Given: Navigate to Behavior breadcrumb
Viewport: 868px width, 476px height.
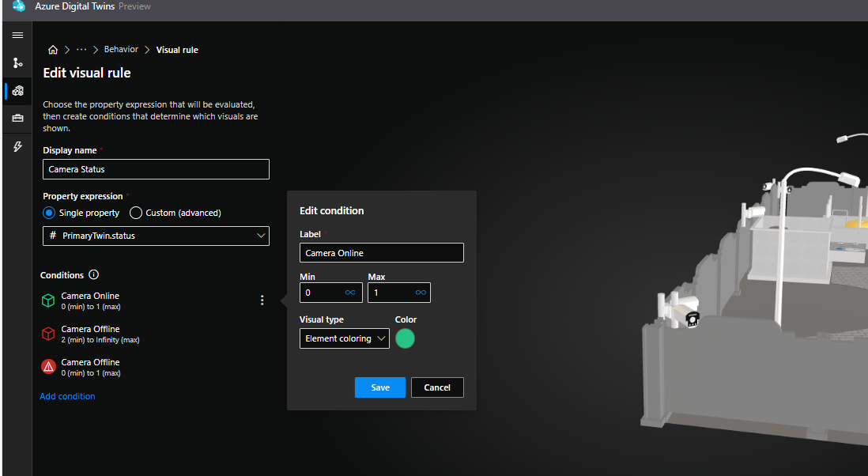Looking at the screenshot, I should (121, 49).
